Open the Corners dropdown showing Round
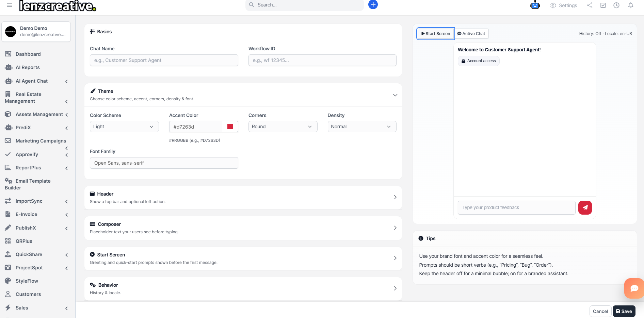Viewport: 644px width, 318px height. tap(283, 126)
